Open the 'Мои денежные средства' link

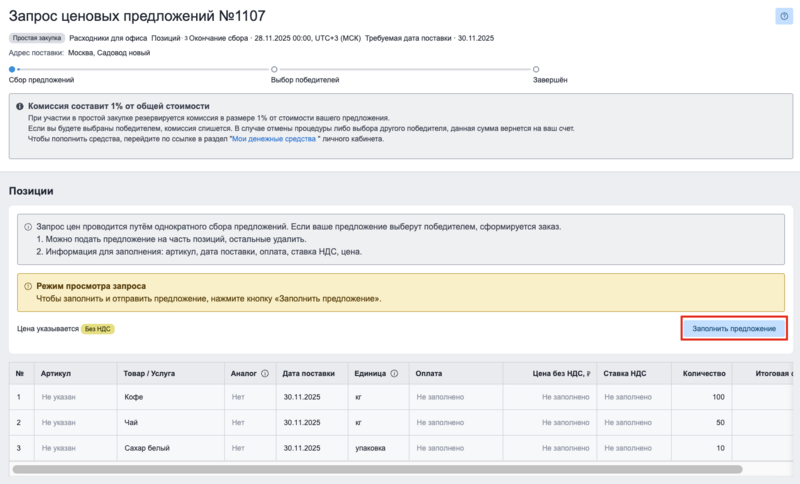pyautogui.click(x=273, y=139)
